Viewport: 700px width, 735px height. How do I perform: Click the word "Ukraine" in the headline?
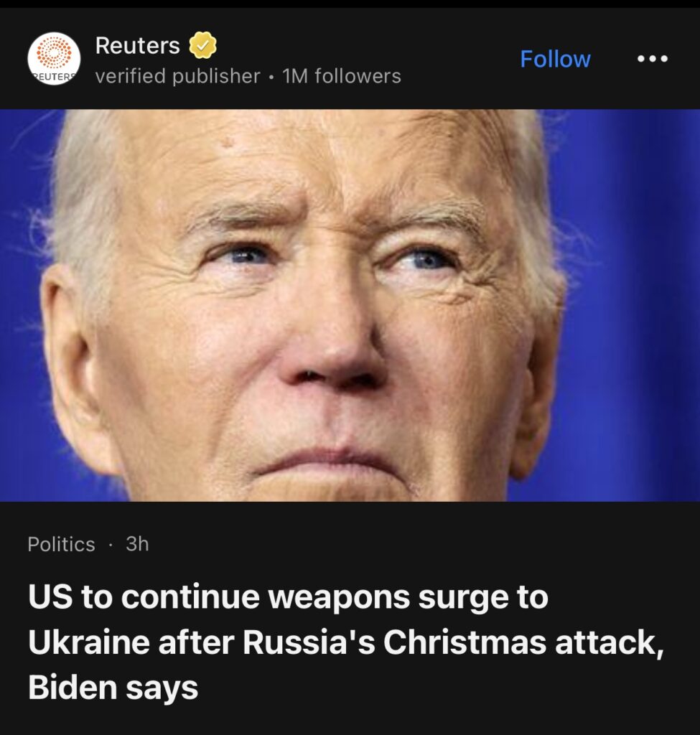[89, 642]
